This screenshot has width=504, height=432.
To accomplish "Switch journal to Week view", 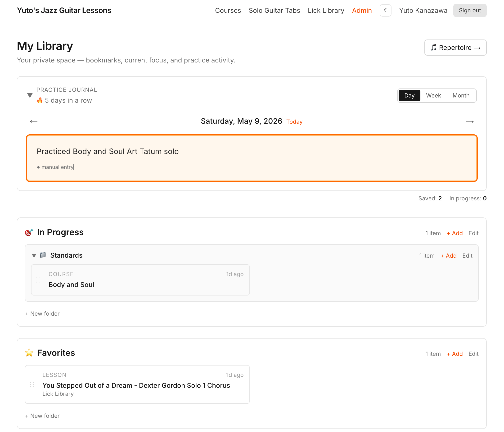I will pos(433,96).
